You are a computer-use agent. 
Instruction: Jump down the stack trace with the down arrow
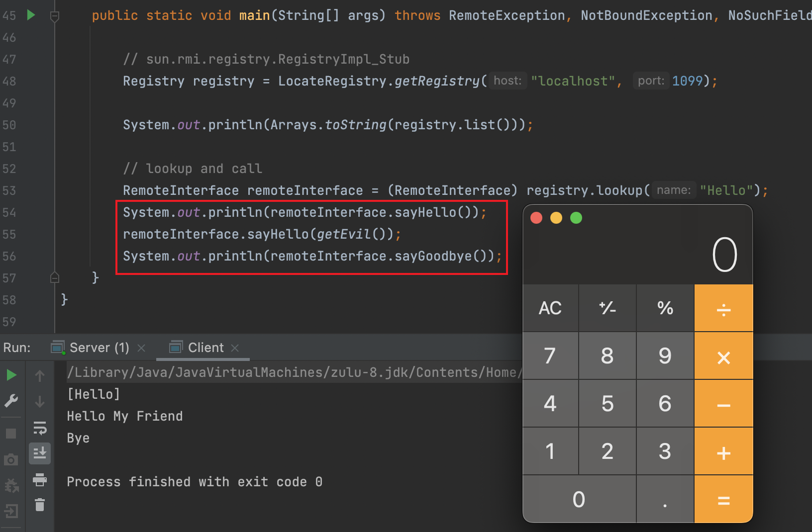[40, 401]
